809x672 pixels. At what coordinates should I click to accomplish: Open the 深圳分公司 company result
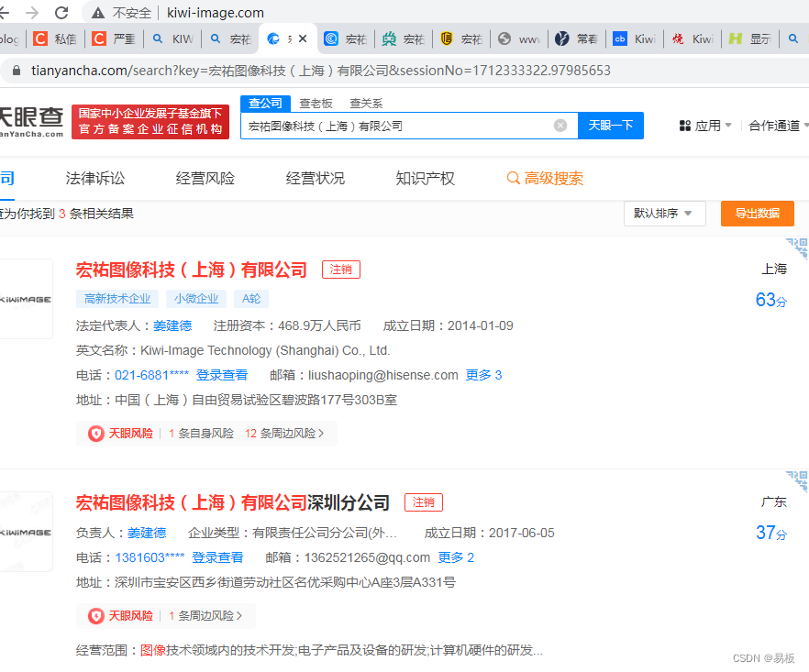[233, 502]
